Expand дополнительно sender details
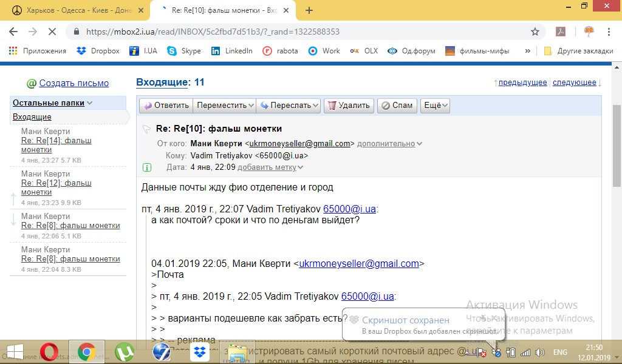622x364 pixels. pyautogui.click(x=389, y=144)
